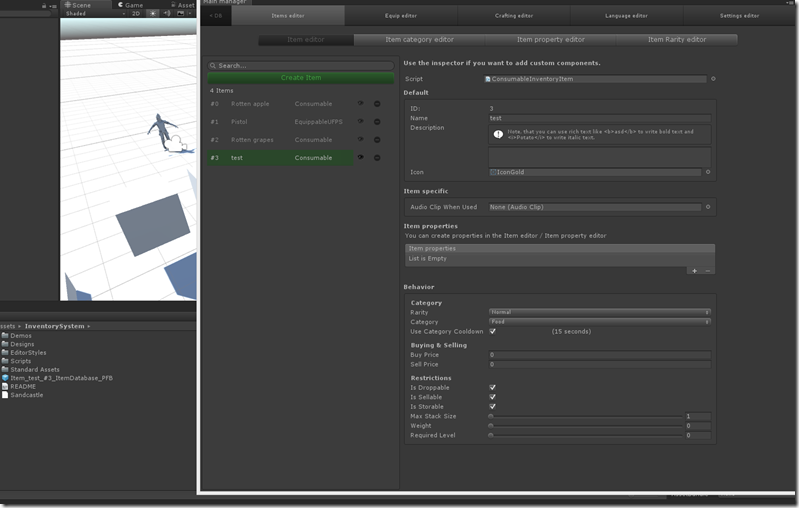Image resolution: width=799 pixels, height=508 pixels.
Task: Click the panel lock icon
Action: point(44,6)
